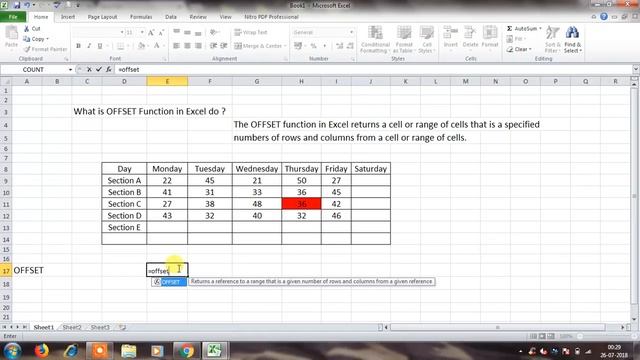Click Increase Decimal icon
This screenshot has height=360, width=640.
coord(340,46)
